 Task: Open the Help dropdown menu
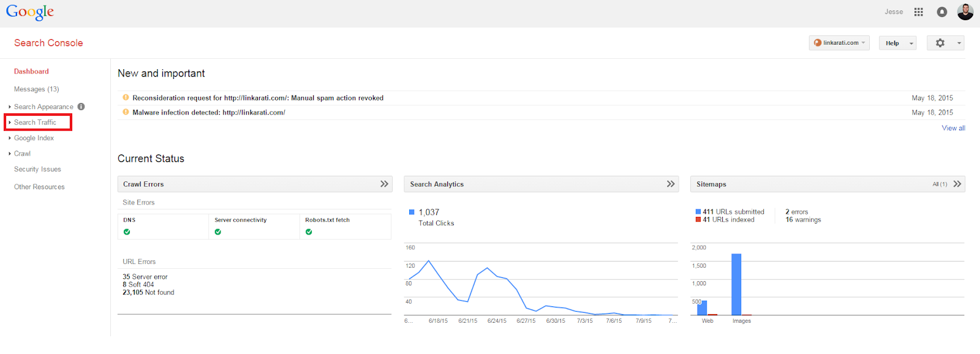tap(898, 43)
